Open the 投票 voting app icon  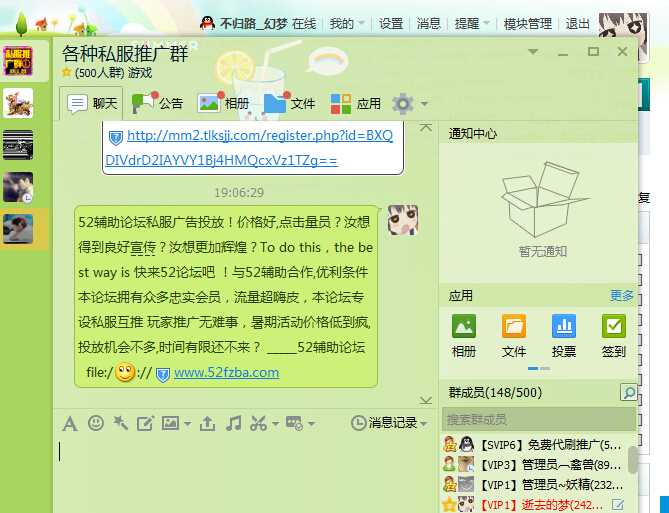click(564, 335)
